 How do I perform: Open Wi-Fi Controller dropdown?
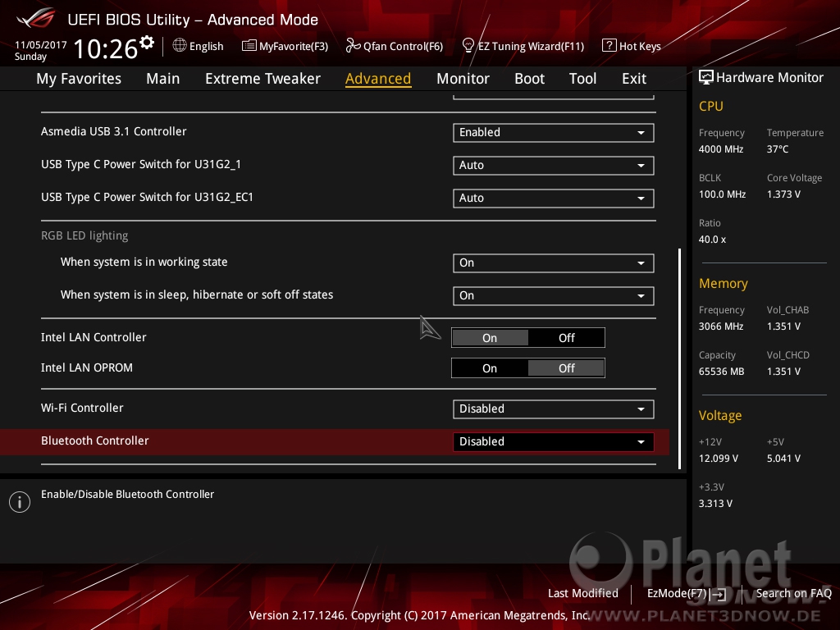point(554,409)
